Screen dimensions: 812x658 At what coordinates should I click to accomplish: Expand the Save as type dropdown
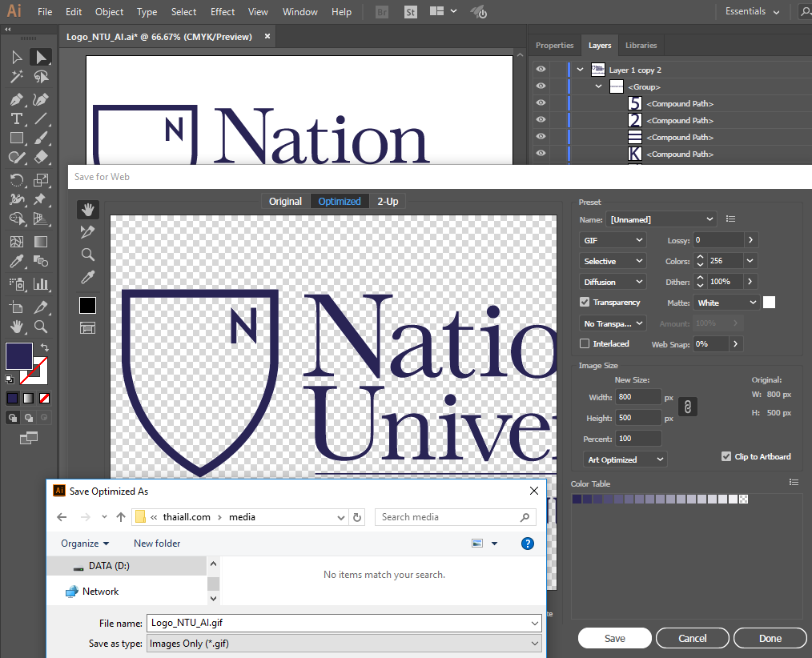[x=343, y=644]
